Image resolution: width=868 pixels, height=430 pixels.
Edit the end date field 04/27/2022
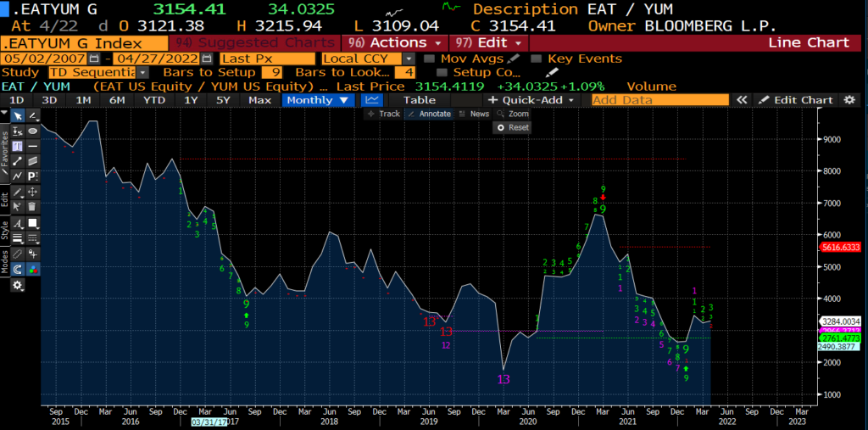point(157,59)
